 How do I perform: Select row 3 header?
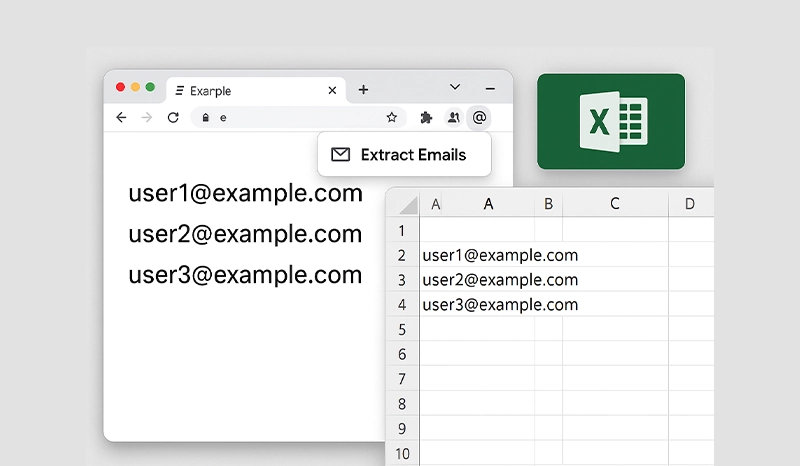point(402,280)
